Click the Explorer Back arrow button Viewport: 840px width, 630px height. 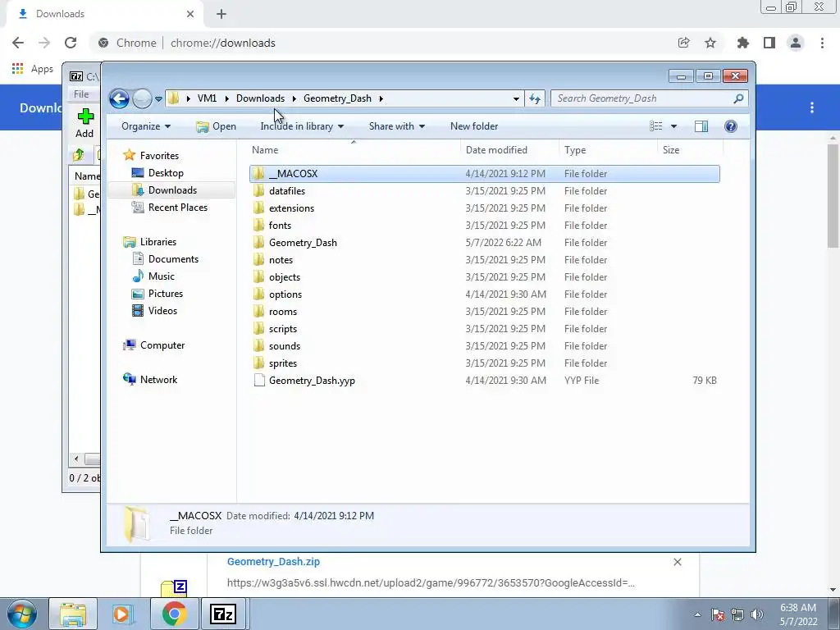[x=119, y=98]
